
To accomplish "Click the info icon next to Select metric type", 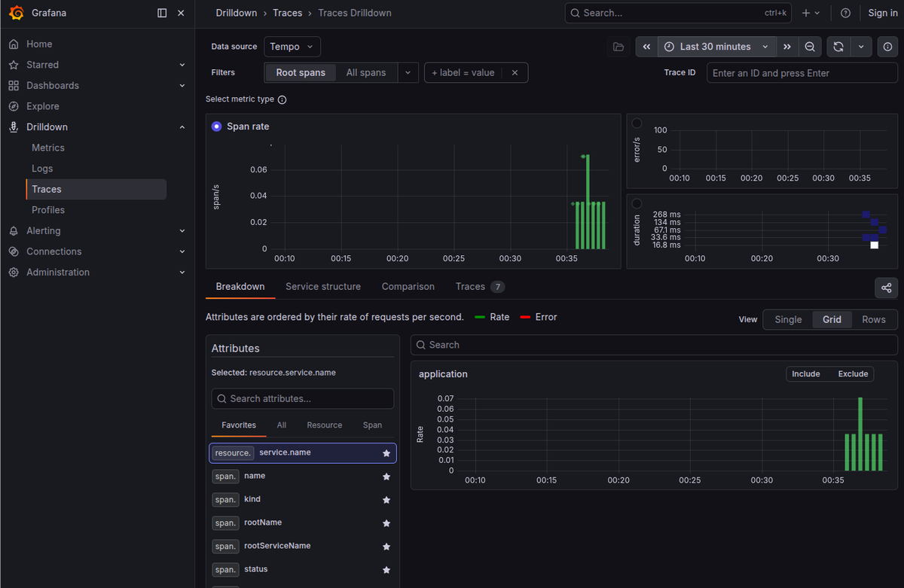I will (282, 99).
